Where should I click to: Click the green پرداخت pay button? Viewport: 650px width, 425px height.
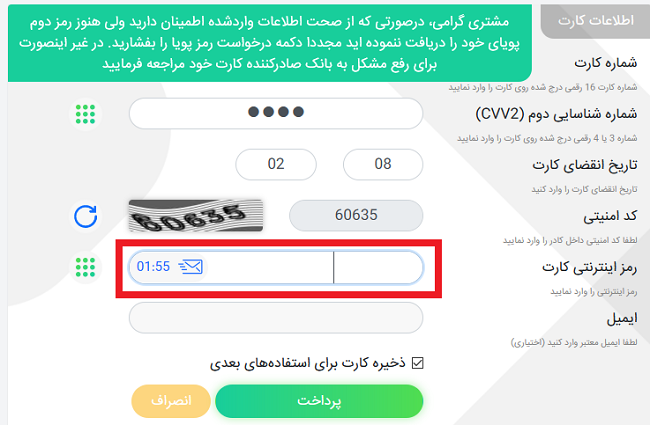pos(319,401)
